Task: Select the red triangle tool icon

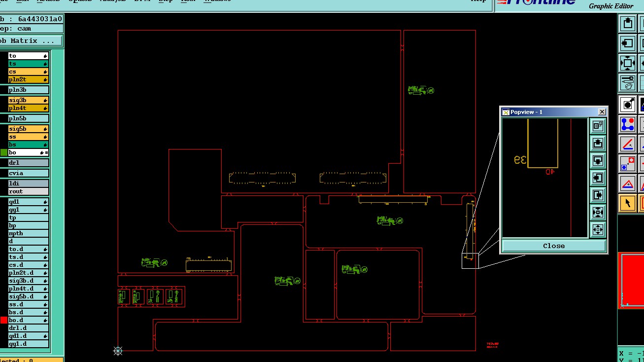Action: tap(628, 183)
